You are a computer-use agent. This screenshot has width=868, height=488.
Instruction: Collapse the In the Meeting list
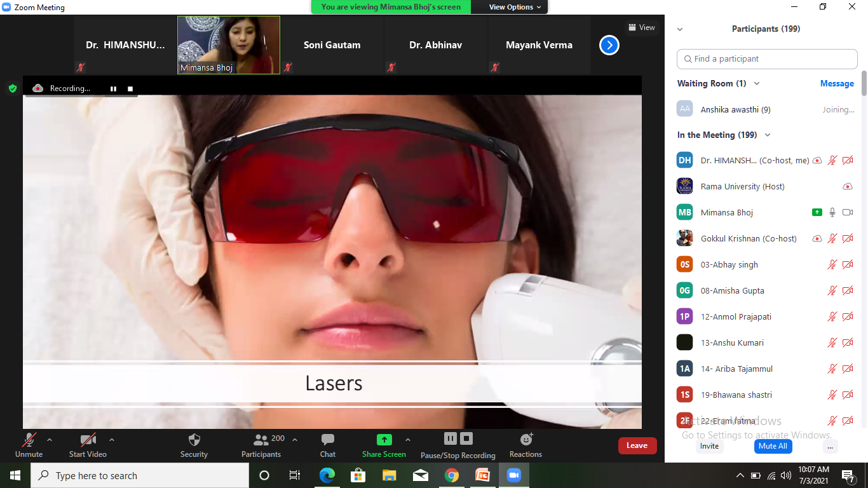(768, 135)
